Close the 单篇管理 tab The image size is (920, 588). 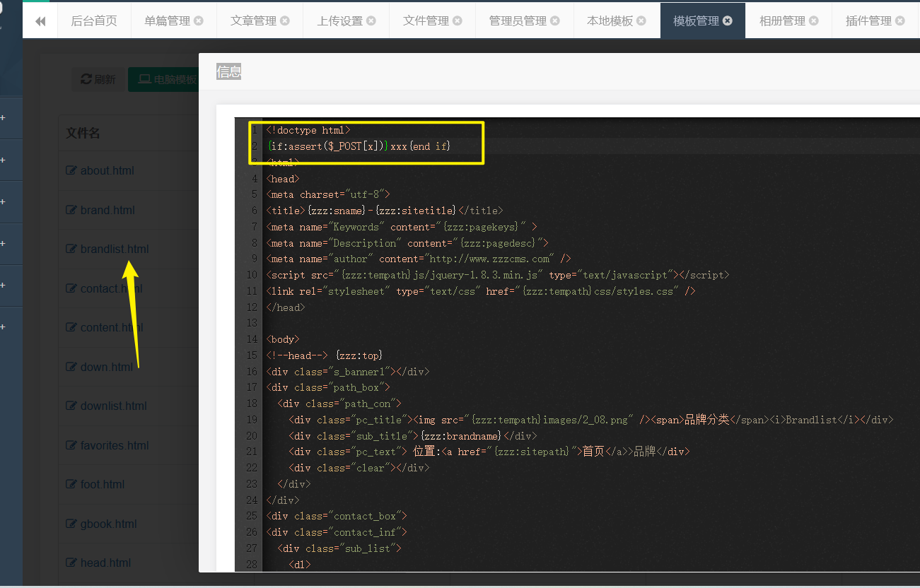pyautogui.click(x=199, y=20)
